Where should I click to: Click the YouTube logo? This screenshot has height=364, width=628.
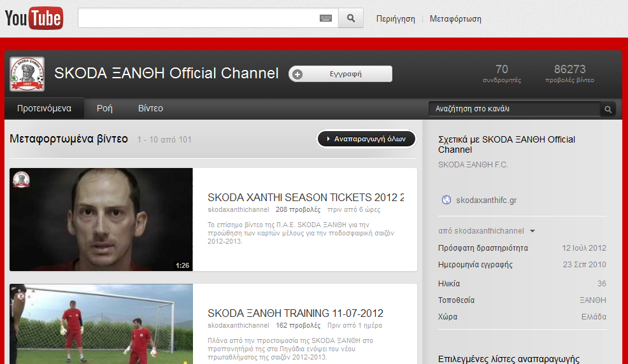pos(34,18)
